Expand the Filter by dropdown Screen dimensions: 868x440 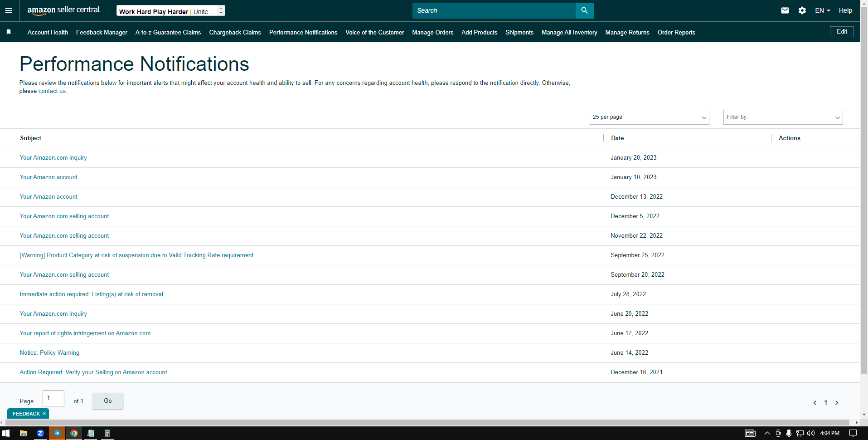[x=783, y=117]
